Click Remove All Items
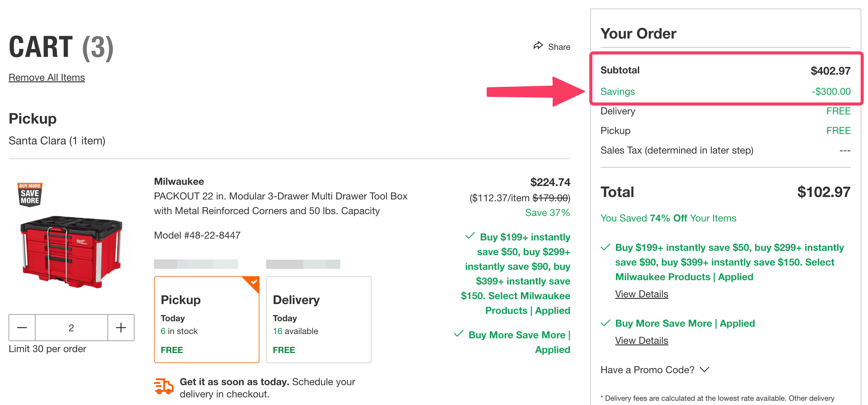 pos(47,77)
